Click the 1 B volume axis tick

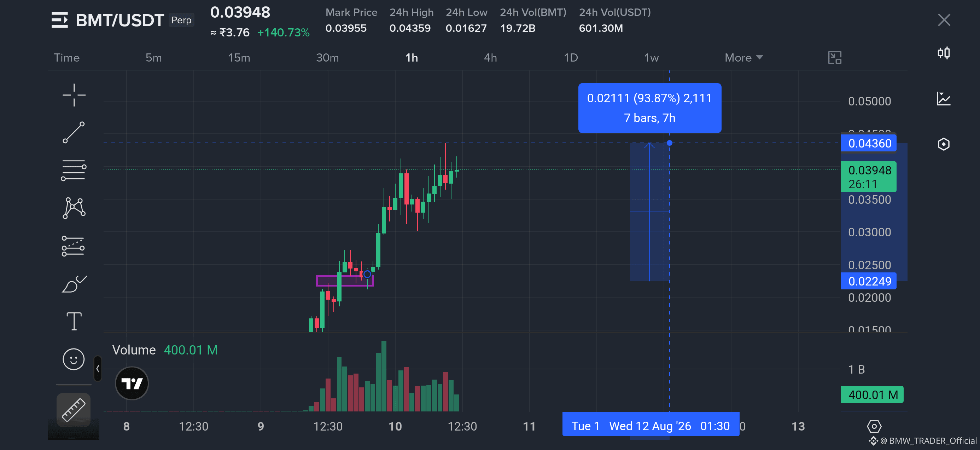pyautogui.click(x=856, y=369)
